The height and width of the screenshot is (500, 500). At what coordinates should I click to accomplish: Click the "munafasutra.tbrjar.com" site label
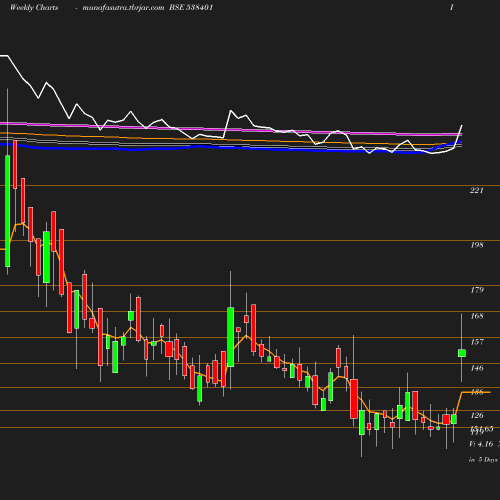123,8
